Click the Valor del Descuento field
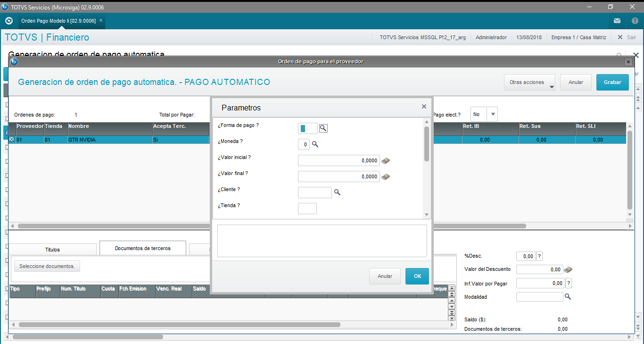Screen dimensions: 644x344 click(x=540, y=269)
